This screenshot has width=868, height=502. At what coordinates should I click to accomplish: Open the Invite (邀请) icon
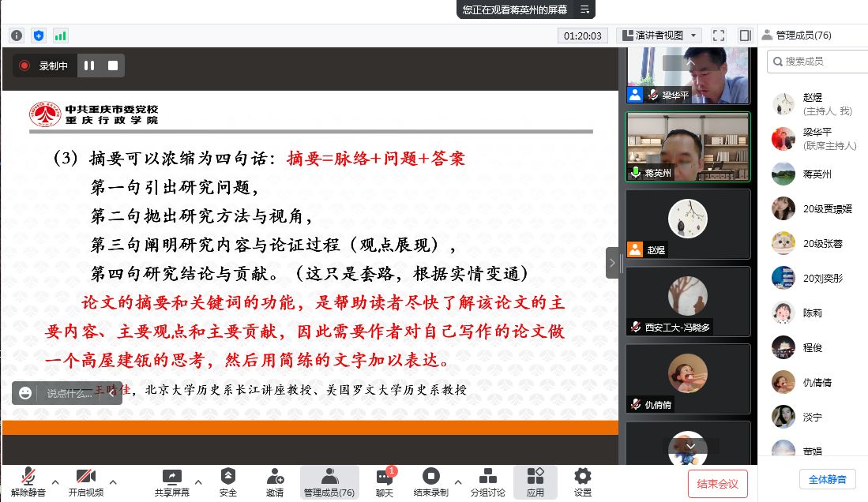[x=275, y=482]
